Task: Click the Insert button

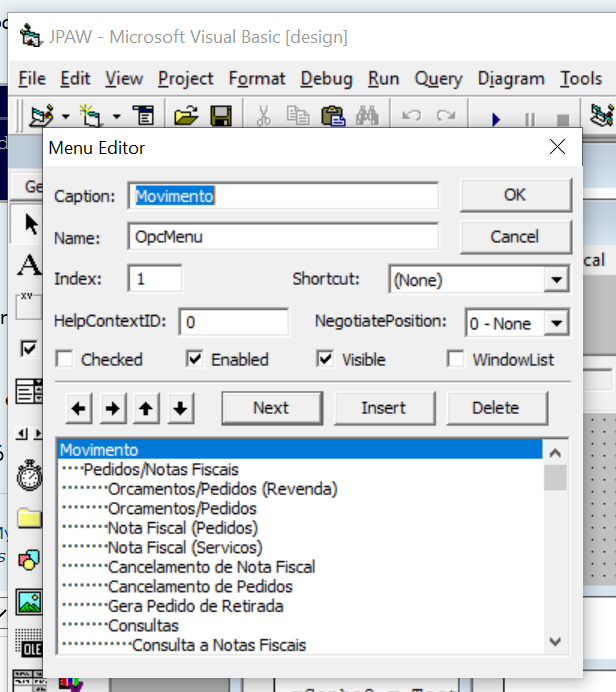Action: [x=384, y=408]
